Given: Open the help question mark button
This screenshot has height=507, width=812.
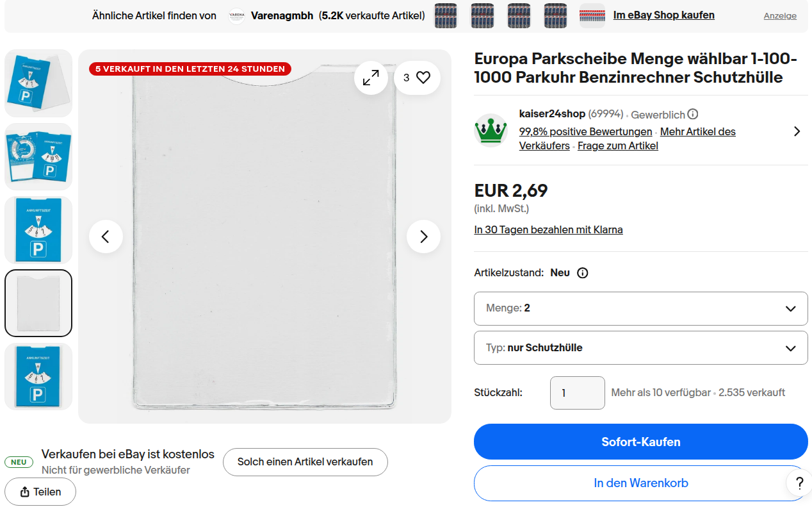Looking at the screenshot, I should (799, 483).
